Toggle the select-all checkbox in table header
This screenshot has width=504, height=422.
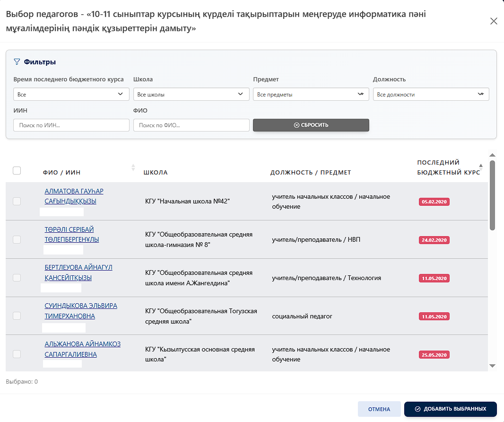[17, 171]
